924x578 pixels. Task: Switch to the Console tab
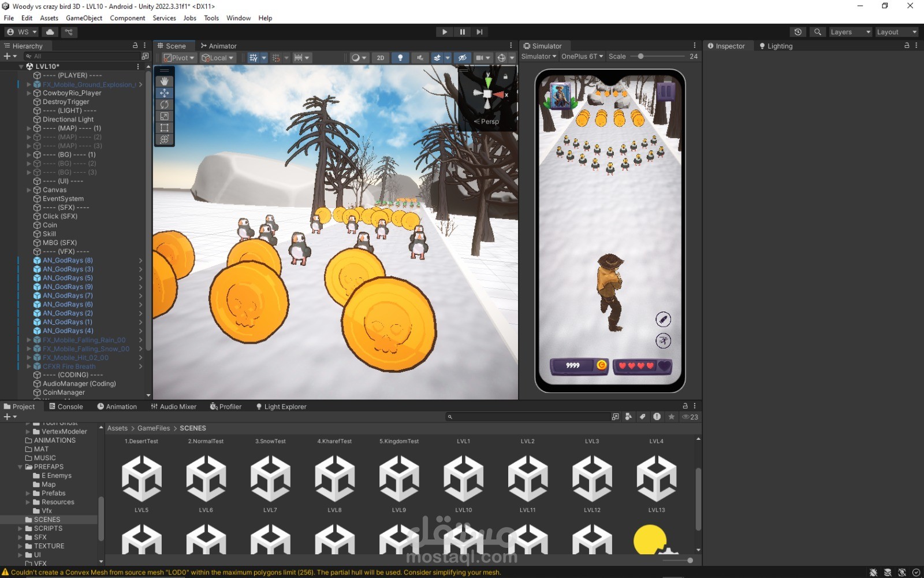tap(66, 406)
